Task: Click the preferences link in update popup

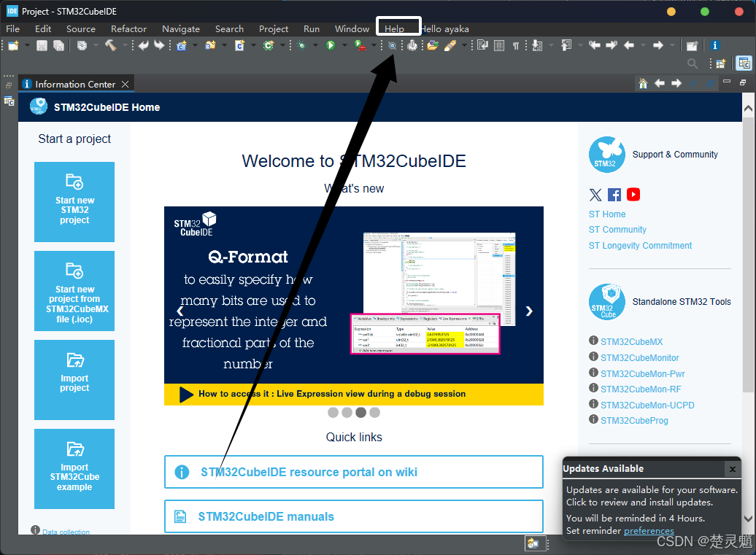Action: click(x=649, y=531)
